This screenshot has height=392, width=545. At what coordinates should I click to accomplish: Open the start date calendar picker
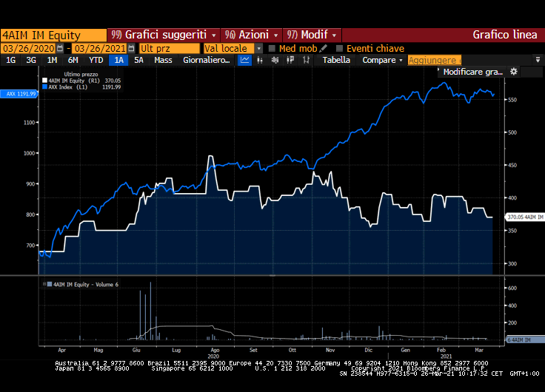(60, 48)
